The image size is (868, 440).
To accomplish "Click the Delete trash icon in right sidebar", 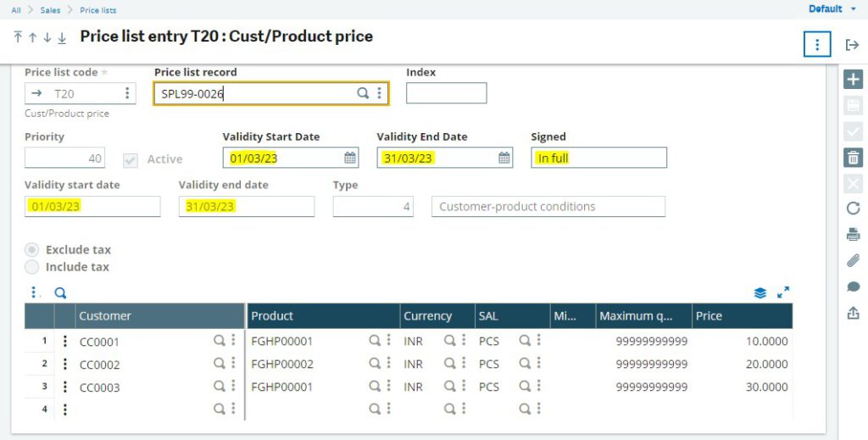I will 853,158.
